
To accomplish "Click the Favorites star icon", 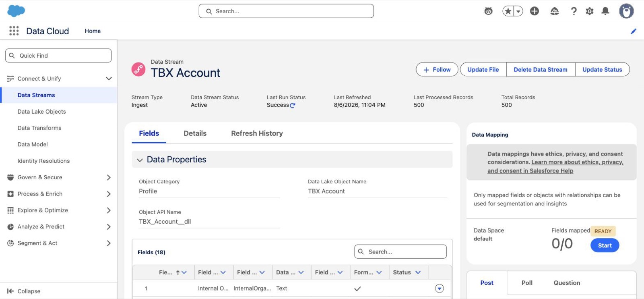I will [508, 11].
